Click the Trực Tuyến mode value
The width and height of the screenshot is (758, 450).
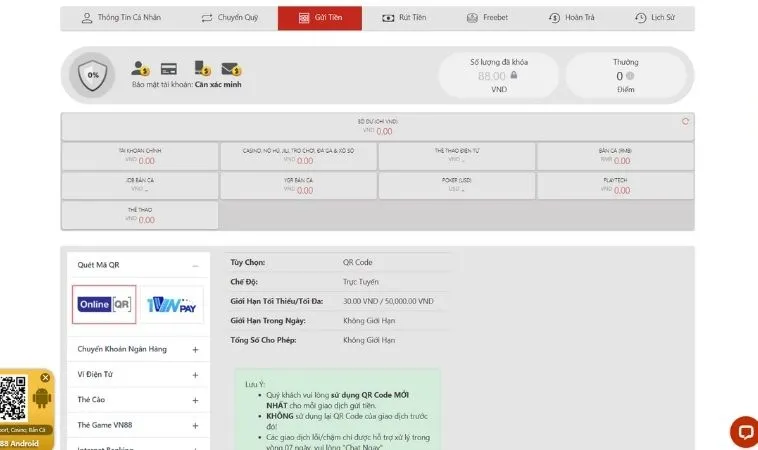pyautogui.click(x=361, y=282)
